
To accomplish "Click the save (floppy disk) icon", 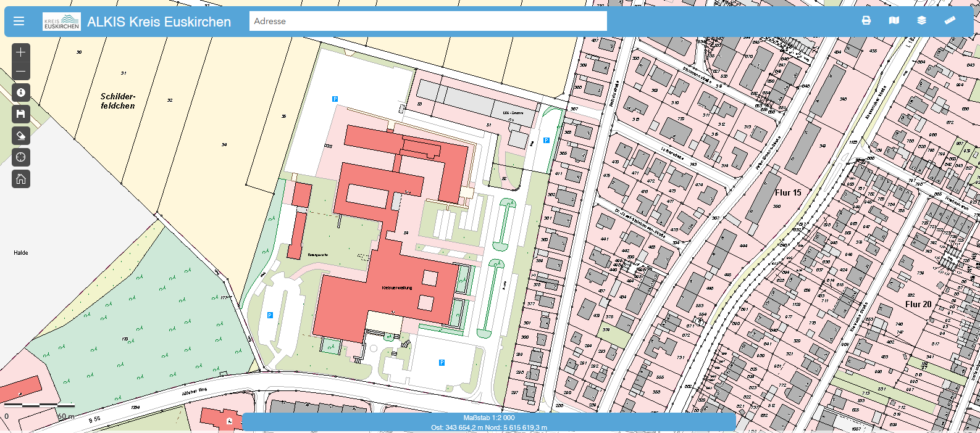I will (x=21, y=114).
